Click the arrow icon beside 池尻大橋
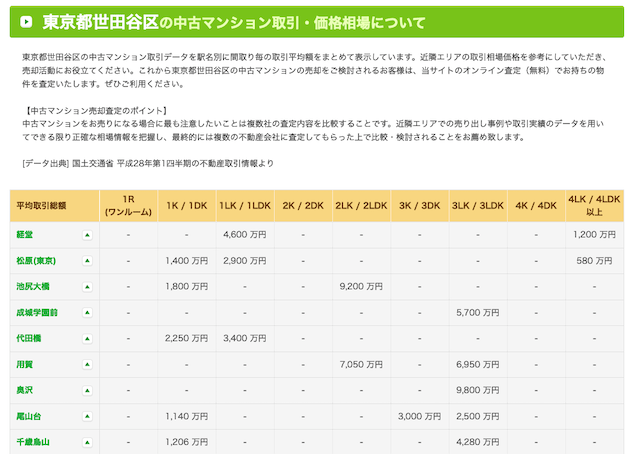This screenshot has width=630, height=454. click(x=87, y=287)
